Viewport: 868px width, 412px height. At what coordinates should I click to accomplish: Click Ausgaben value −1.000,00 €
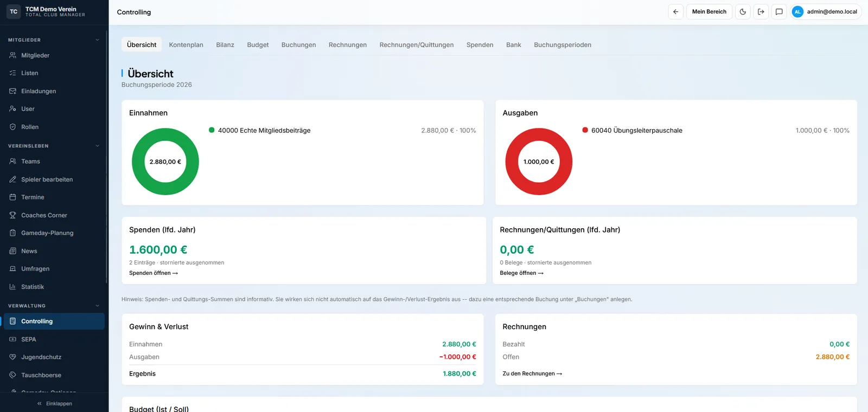[x=458, y=357]
